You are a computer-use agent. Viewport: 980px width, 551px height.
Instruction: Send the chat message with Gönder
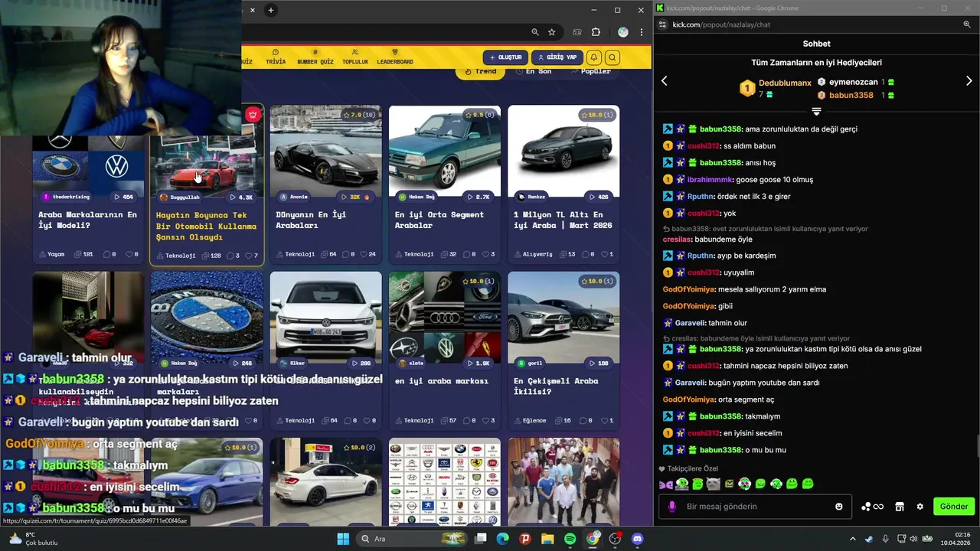[954, 507]
